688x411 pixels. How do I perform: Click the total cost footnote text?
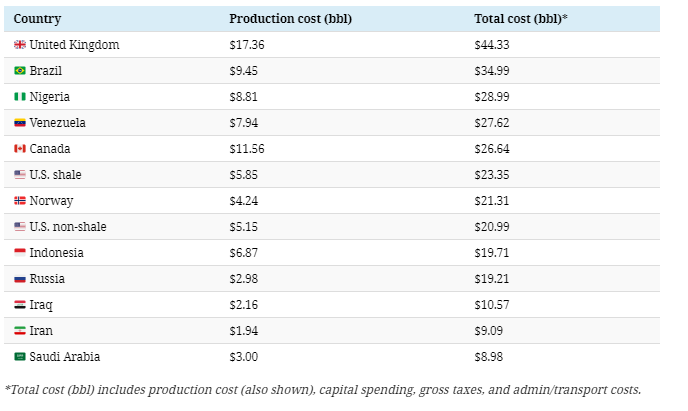[x=323, y=390]
